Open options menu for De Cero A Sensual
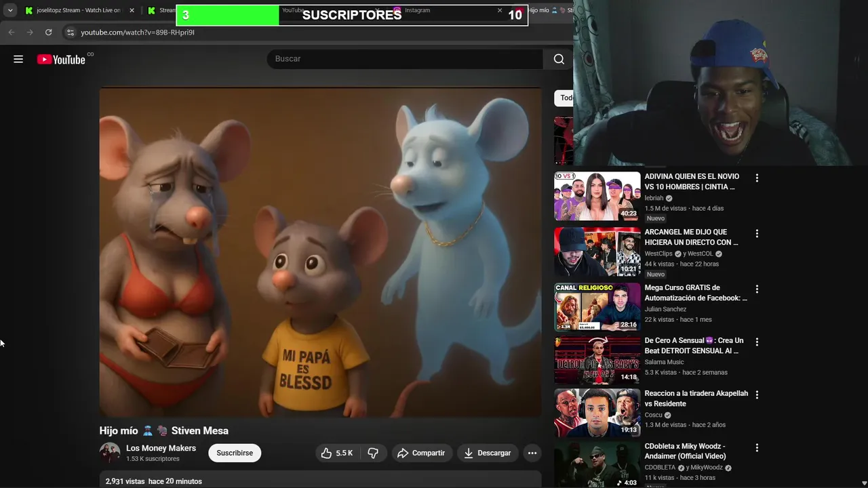 pos(757,342)
